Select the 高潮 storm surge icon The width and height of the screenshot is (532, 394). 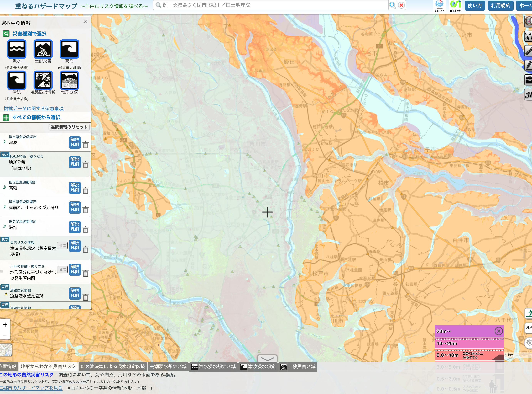69,49
